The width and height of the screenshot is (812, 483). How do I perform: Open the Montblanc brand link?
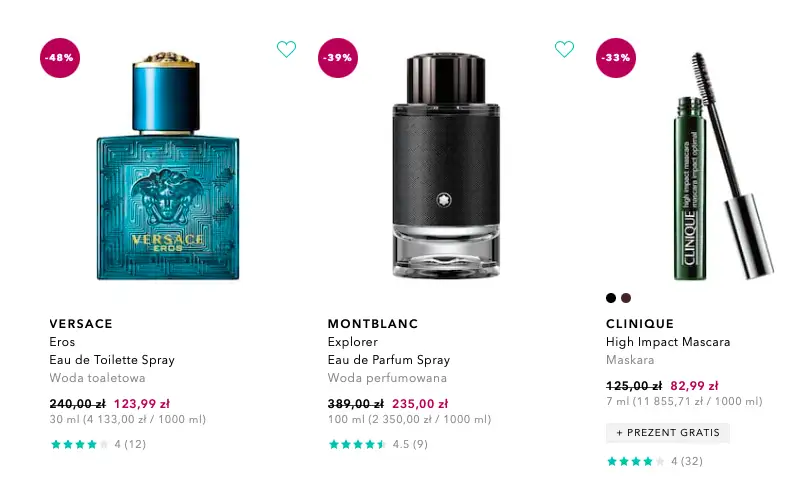(373, 324)
